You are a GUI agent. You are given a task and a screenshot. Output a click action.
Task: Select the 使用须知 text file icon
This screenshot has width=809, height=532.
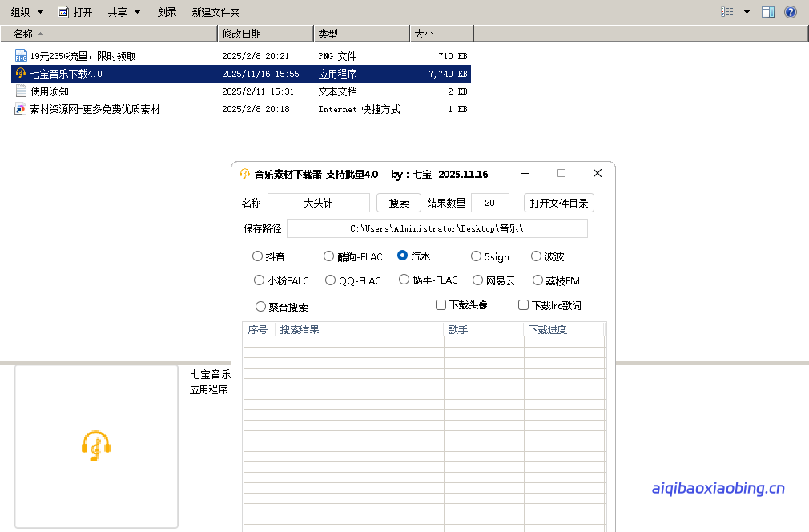[x=20, y=91]
